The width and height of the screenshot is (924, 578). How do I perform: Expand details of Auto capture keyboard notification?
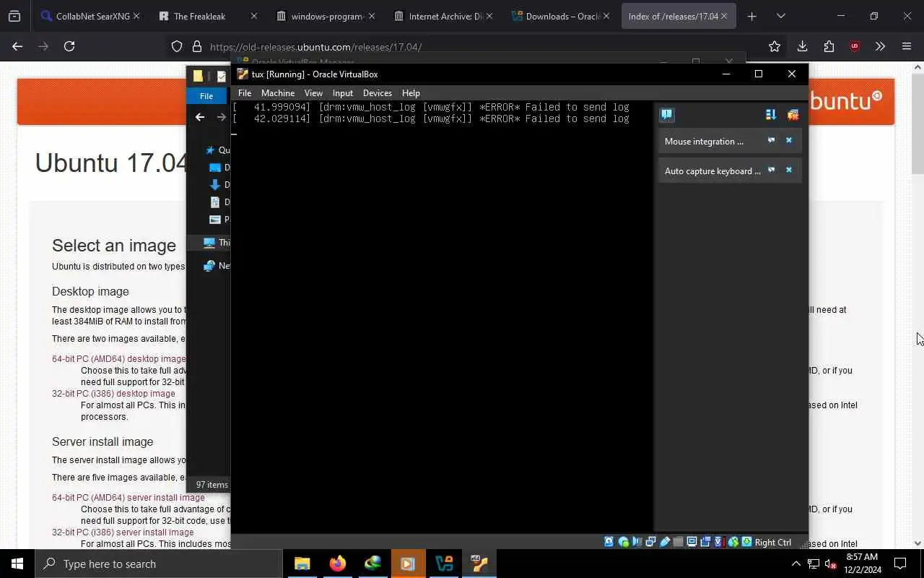(771, 170)
